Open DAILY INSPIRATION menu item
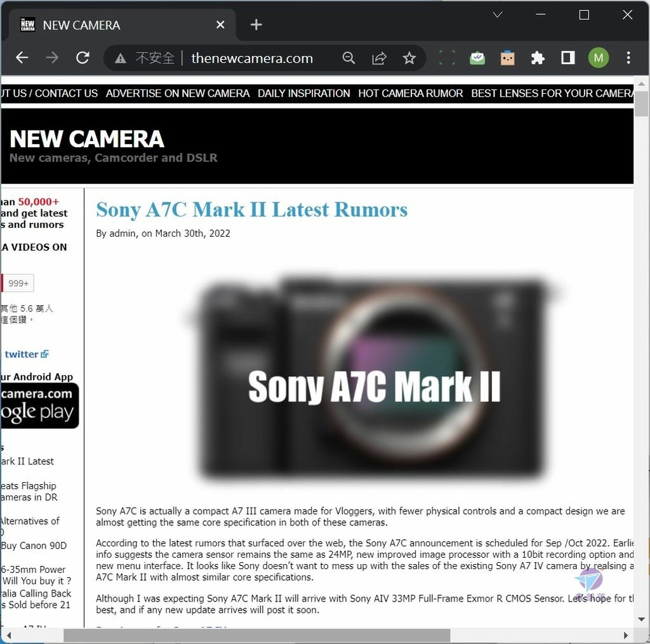Viewport: 650px width, 644px height. point(304,94)
